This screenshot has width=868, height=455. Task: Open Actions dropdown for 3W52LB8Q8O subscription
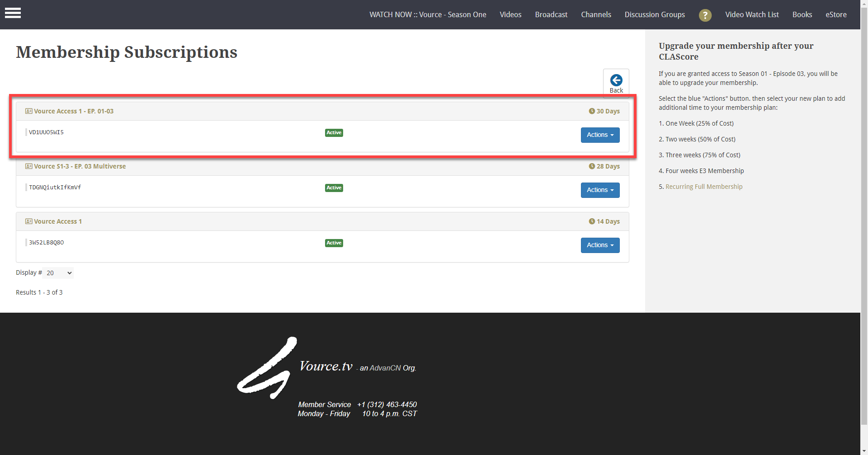pyautogui.click(x=600, y=245)
